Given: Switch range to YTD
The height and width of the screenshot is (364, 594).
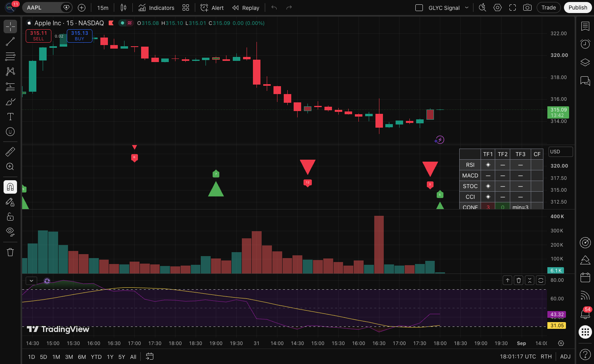Looking at the screenshot, I should point(96,356).
